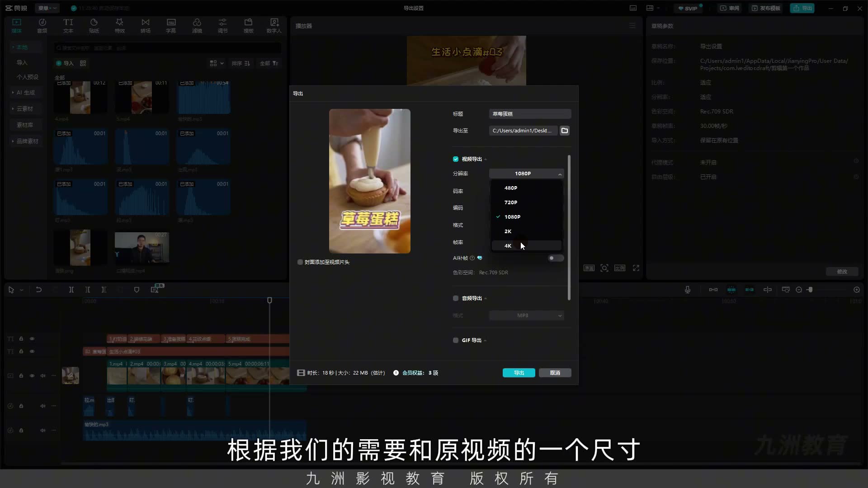Click the selection pointer tool in timeline toolbar
868x488 pixels.
coord(11,290)
